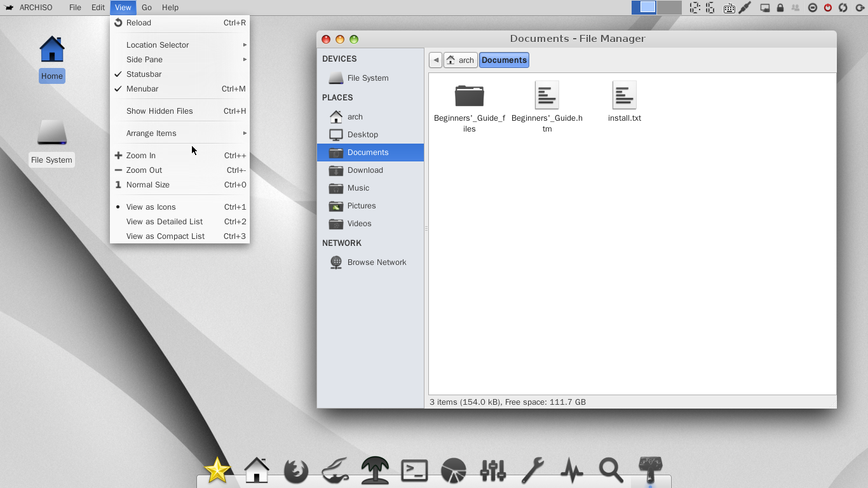Image resolution: width=868 pixels, height=488 pixels.
Task: Click the show desktop tray icon
Action: pos(765,8)
